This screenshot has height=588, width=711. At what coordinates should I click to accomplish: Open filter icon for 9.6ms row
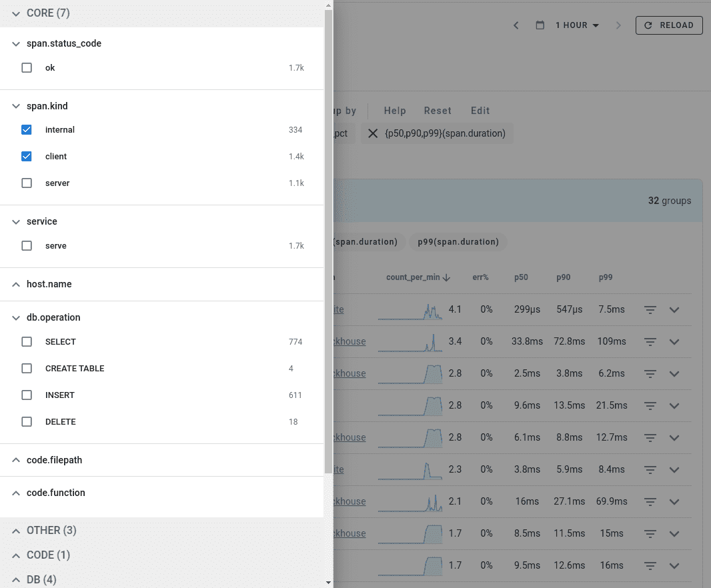tap(650, 406)
